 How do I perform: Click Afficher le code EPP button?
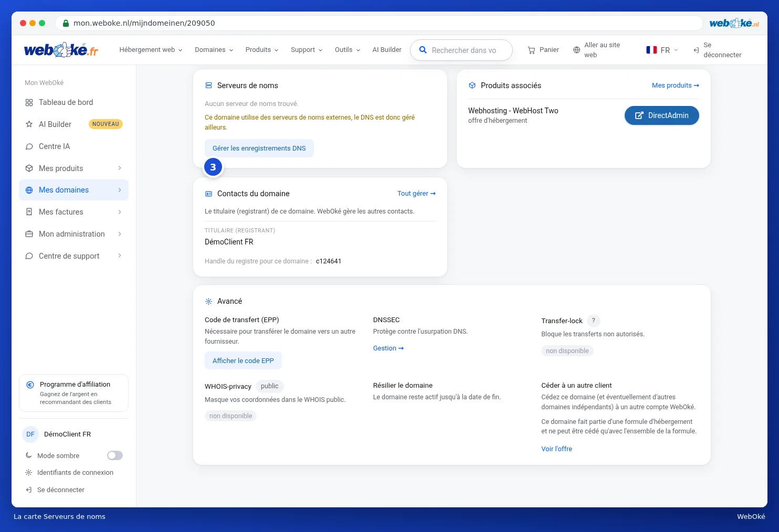click(243, 361)
